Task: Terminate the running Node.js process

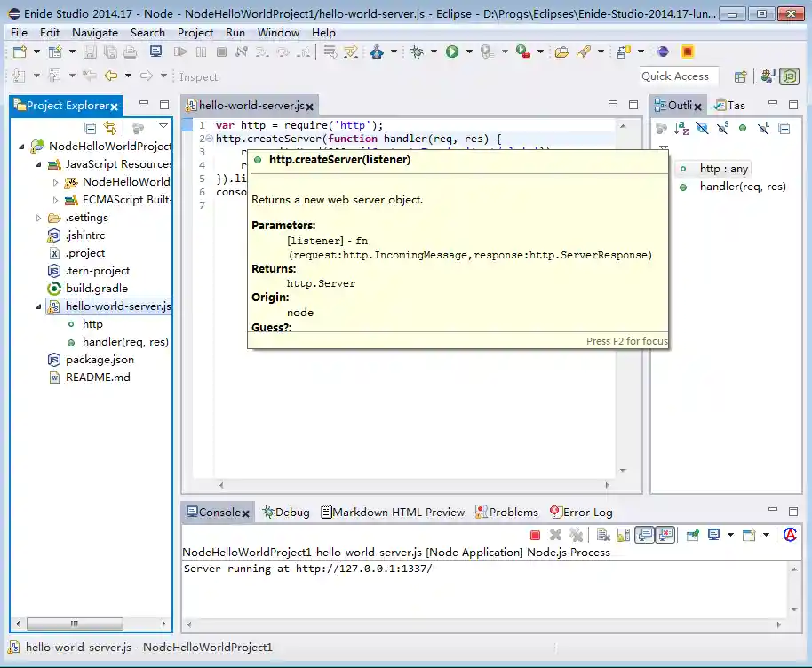Action: [535, 534]
